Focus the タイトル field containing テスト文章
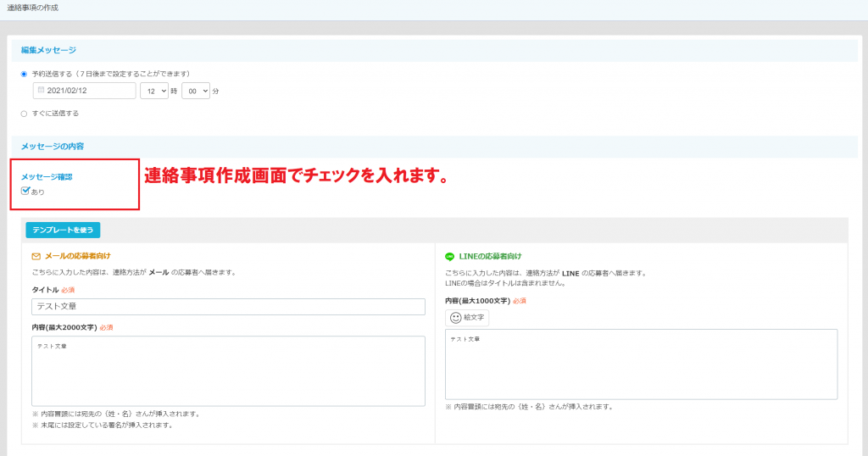Screen dimensions: 868x456 click(x=228, y=307)
